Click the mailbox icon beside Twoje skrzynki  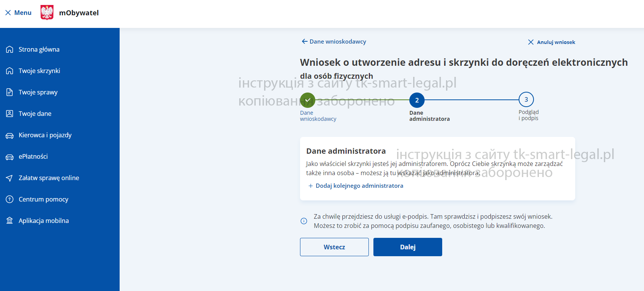click(10, 71)
